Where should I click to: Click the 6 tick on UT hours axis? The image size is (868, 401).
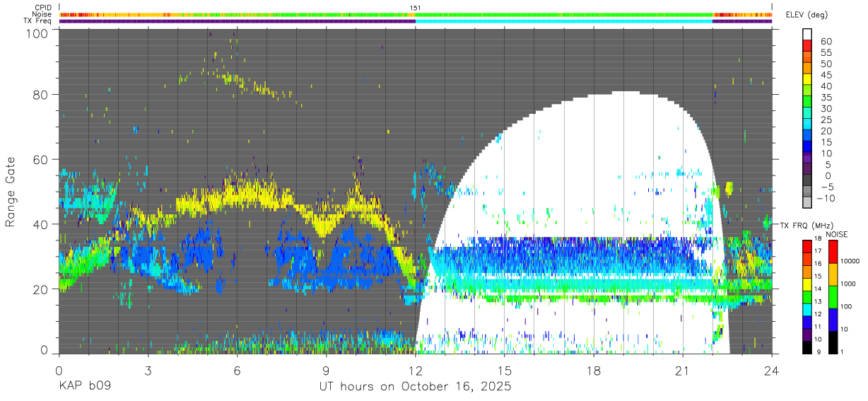tap(237, 371)
